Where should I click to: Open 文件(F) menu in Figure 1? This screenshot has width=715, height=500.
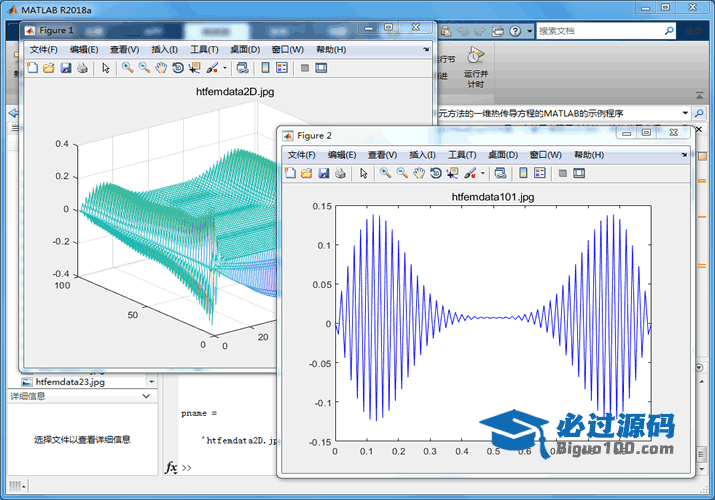click(44, 50)
